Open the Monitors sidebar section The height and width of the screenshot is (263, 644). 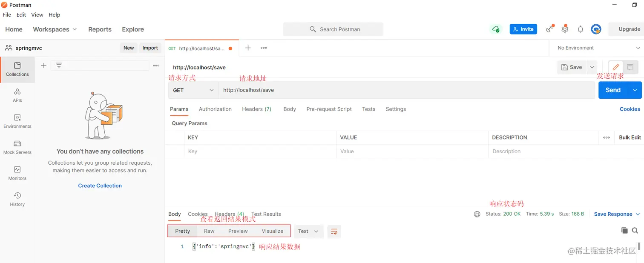(17, 173)
